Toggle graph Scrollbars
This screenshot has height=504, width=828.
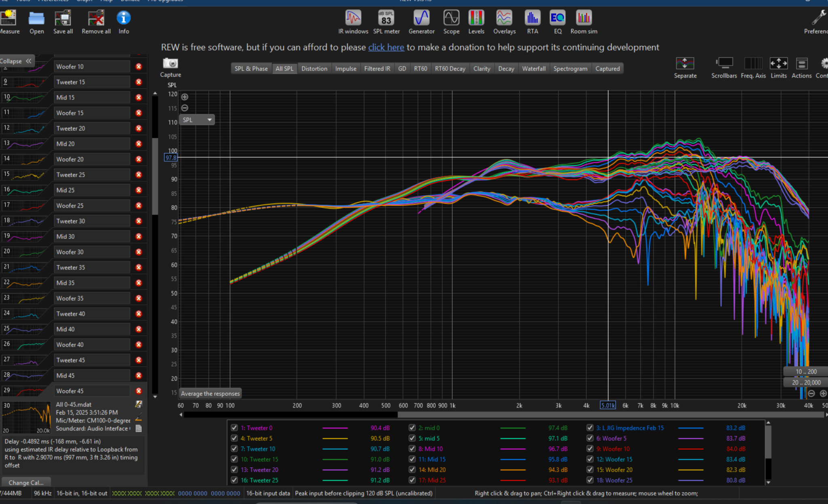(x=724, y=68)
